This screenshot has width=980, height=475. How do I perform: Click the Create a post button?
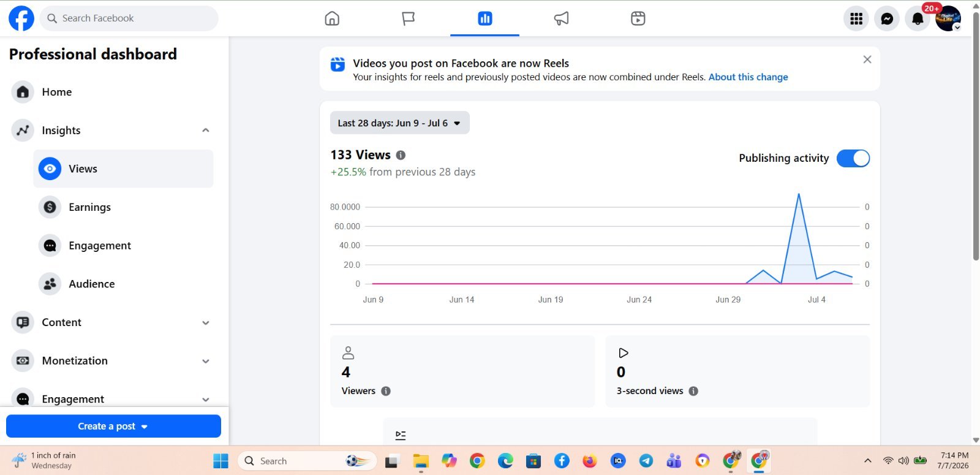pos(113,426)
